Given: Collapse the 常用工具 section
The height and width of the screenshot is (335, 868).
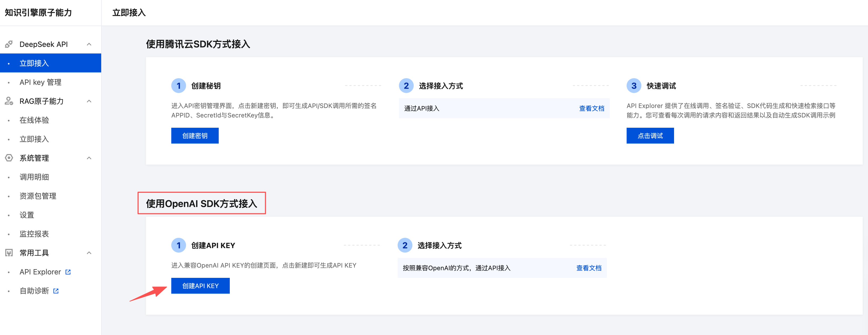Looking at the screenshot, I should pyautogui.click(x=89, y=253).
